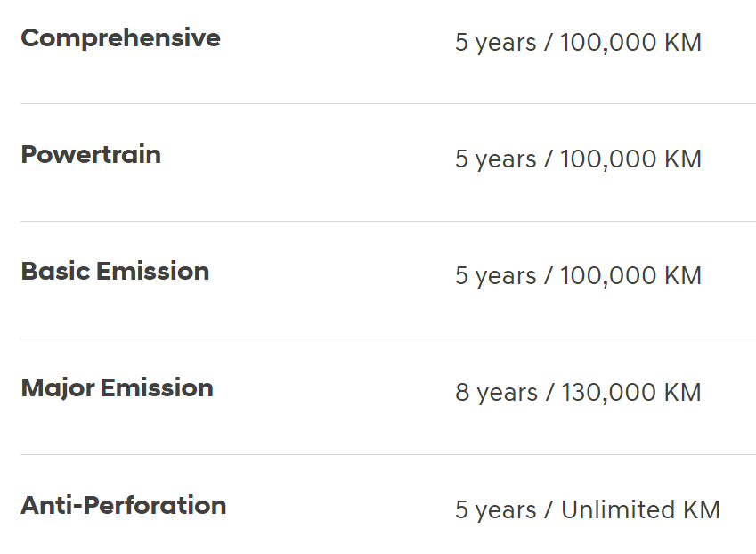Image resolution: width=756 pixels, height=554 pixels.
Task: Click "100,000 KM" beside Basic Emission
Action: (x=630, y=276)
